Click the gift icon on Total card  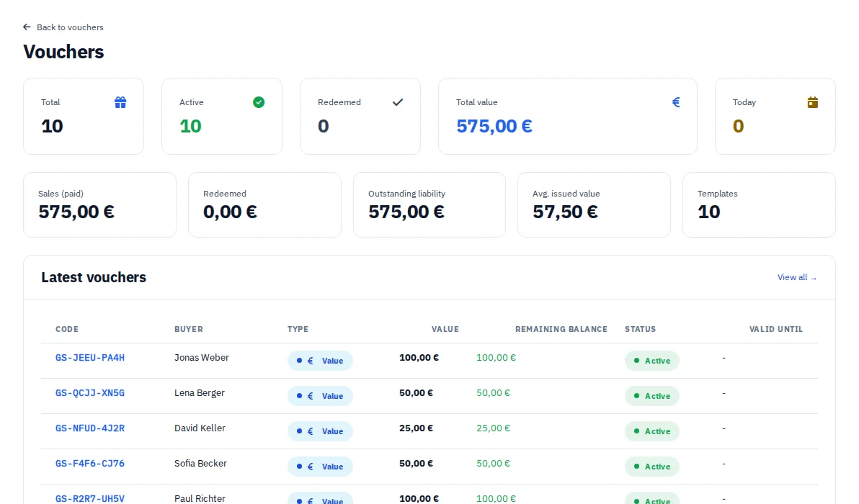coord(120,102)
